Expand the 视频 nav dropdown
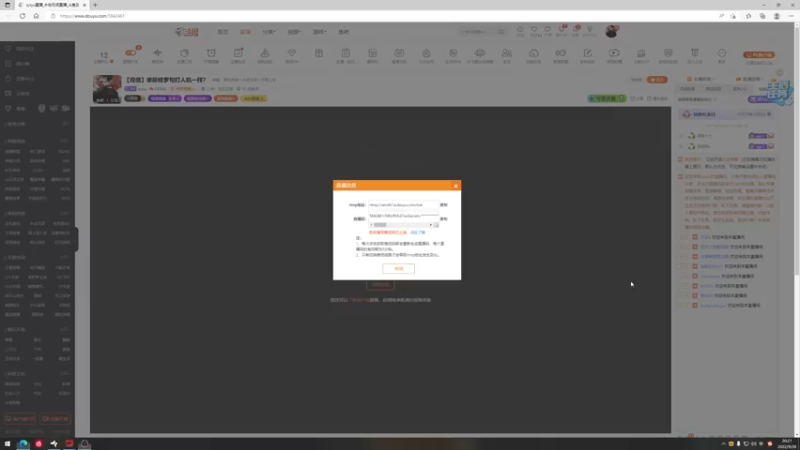This screenshot has height=450, width=800. tap(294, 32)
